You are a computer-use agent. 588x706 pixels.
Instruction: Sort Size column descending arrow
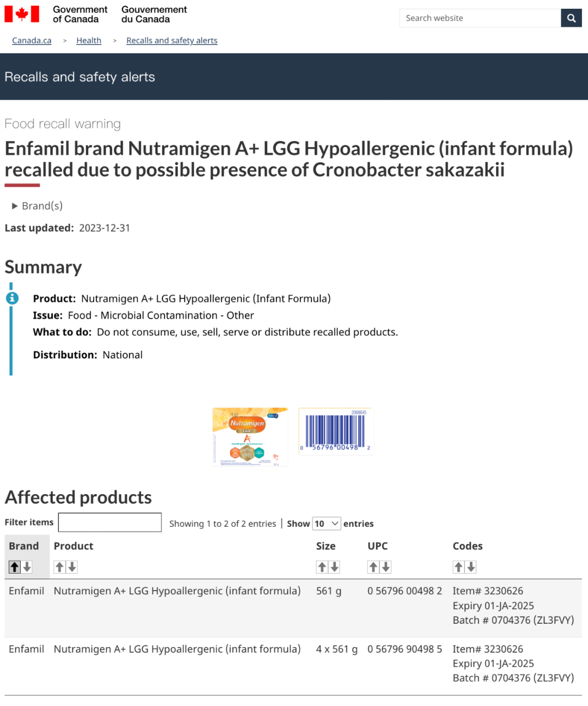pyautogui.click(x=335, y=567)
